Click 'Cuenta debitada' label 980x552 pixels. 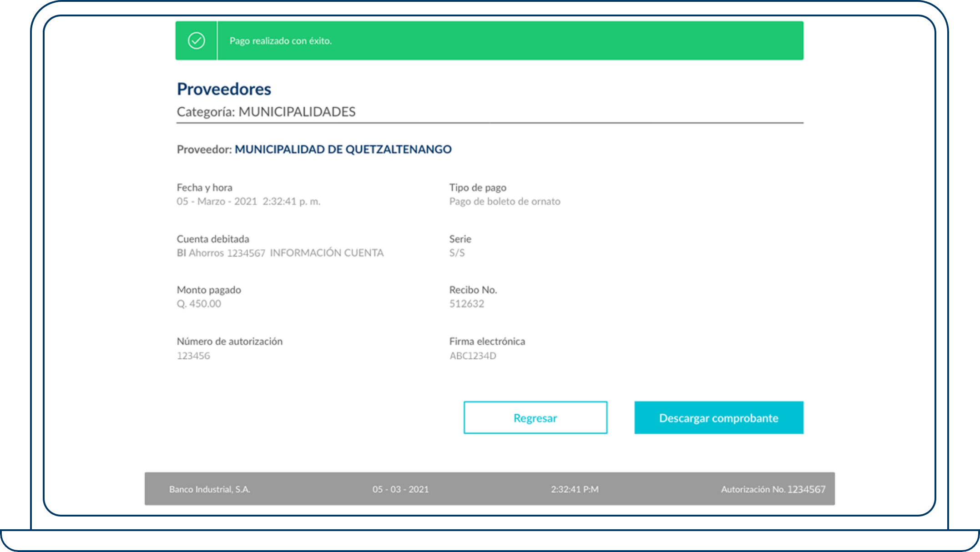click(213, 239)
